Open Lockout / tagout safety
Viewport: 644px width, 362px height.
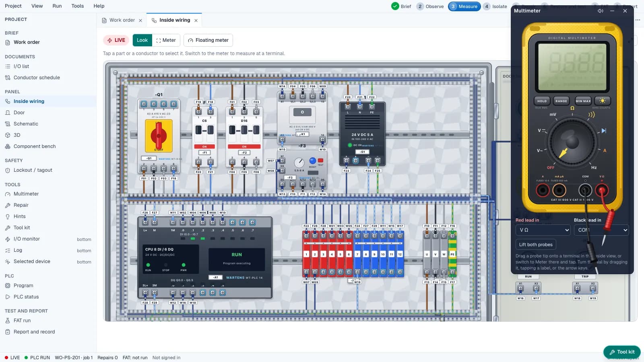click(x=33, y=170)
